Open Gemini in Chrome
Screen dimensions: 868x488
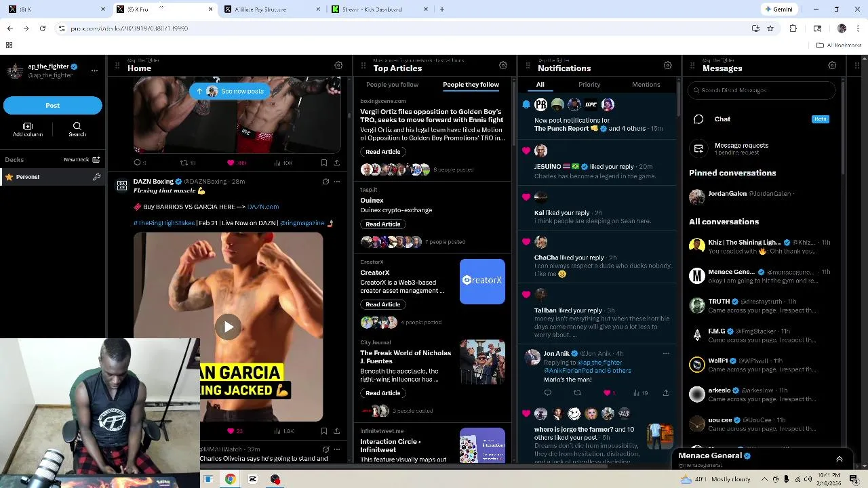pyautogui.click(x=778, y=9)
